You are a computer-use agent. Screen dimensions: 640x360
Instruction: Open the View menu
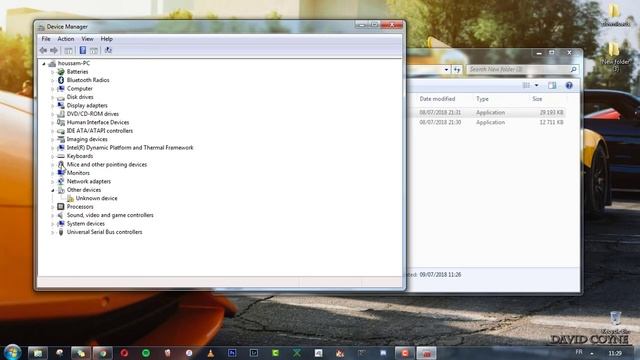point(87,39)
